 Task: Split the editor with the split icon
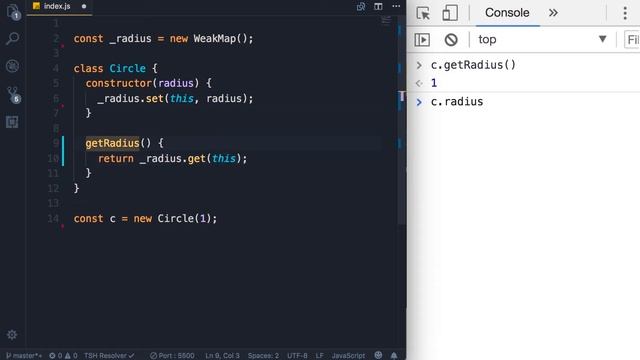click(x=378, y=6)
